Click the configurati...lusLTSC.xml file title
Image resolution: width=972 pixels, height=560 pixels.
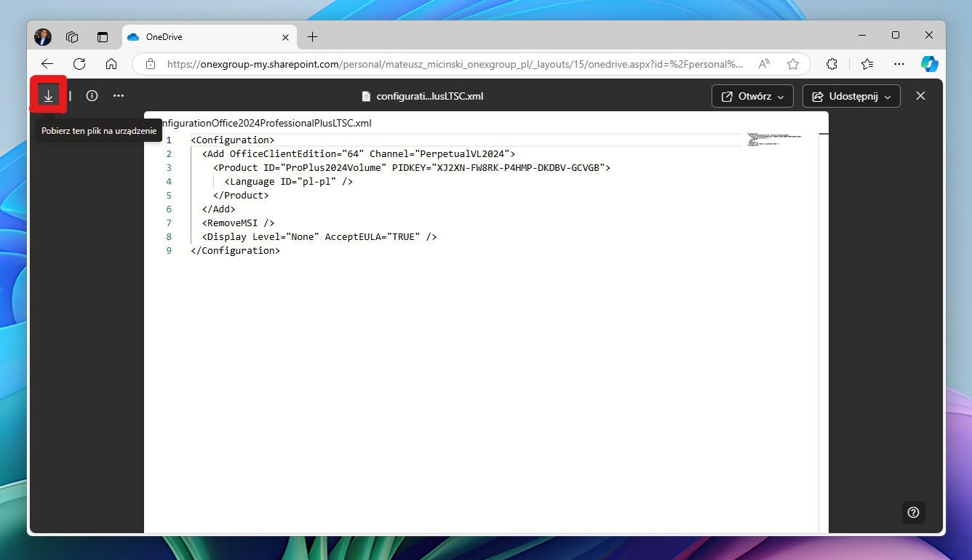(430, 96)
